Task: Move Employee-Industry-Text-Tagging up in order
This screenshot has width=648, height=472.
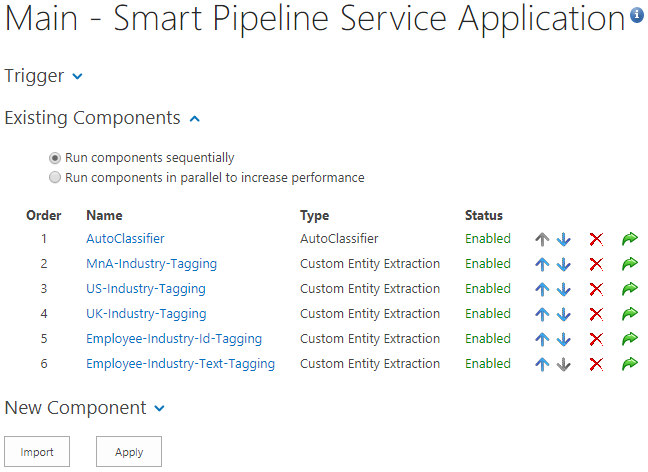Action: 542,365
